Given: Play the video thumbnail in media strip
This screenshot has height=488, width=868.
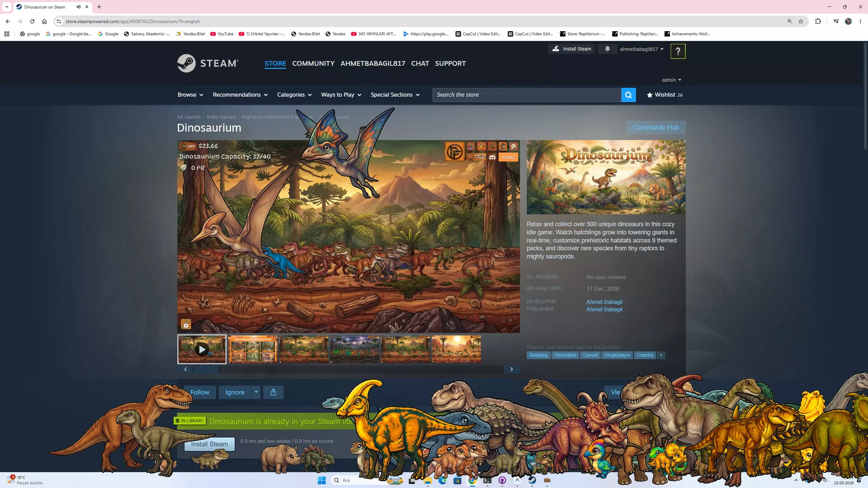Looking at the screenshot, I should 202,349.
